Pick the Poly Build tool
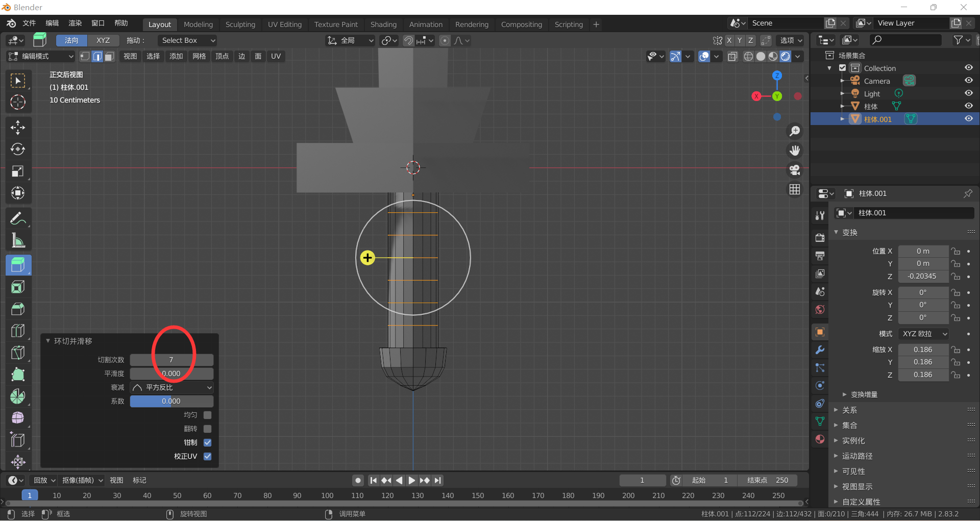 tap(18, 375)
